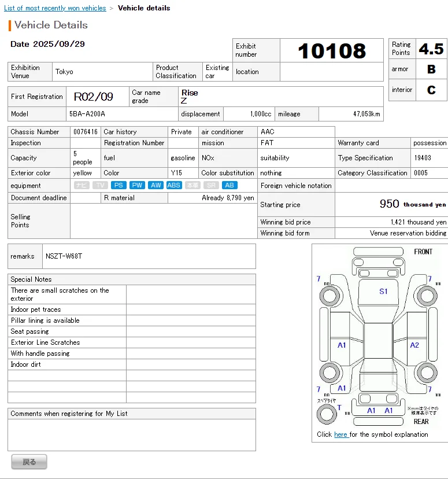This screenshot has height=479, width=448.
Task: Click the PS equipment badge
Action: point(119,185)
